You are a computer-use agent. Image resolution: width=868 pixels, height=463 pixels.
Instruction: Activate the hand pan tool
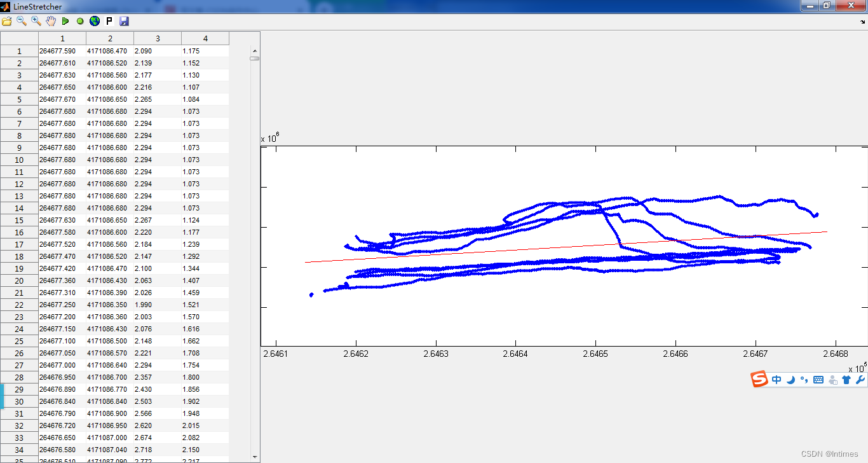(50, 21)
